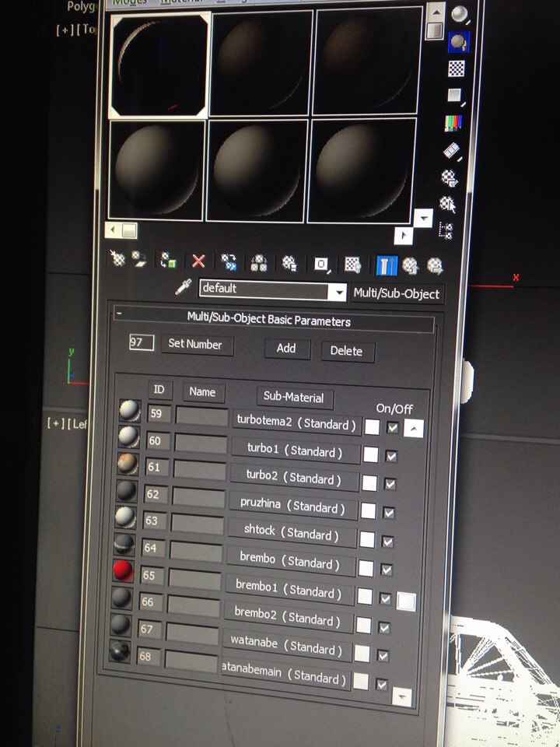Toggle the On/Off checkbox for turbotema2
Viewport: 560px width, 747px height.
pyautogui.click(x=392, y=428)
